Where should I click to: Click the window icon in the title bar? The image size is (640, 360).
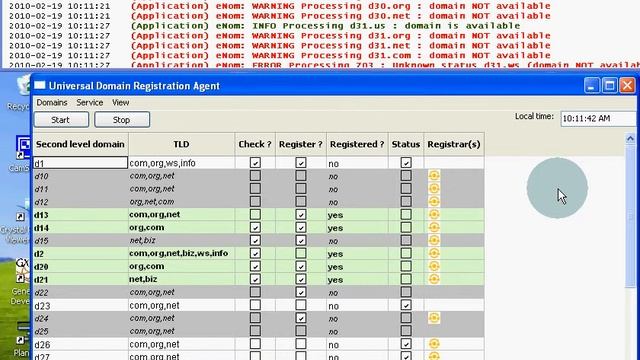[x=40, y=85]
